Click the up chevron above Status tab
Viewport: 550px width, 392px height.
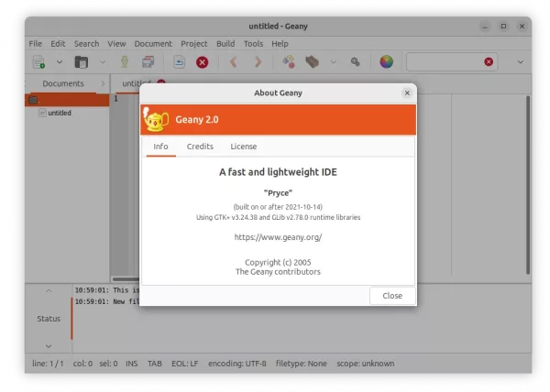[x=49, y=290]
